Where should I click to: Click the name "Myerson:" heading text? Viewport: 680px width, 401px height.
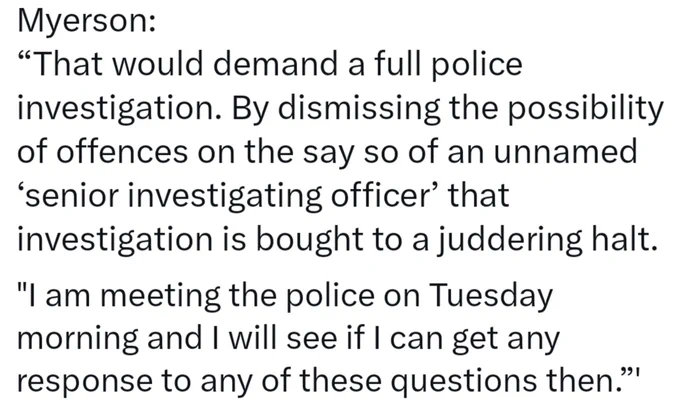coord(87,22)
